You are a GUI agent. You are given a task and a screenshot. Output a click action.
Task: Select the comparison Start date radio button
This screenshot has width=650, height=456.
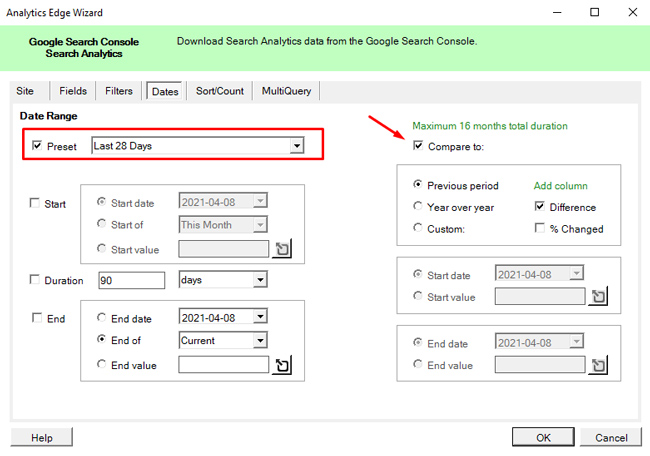click(418, 274)
